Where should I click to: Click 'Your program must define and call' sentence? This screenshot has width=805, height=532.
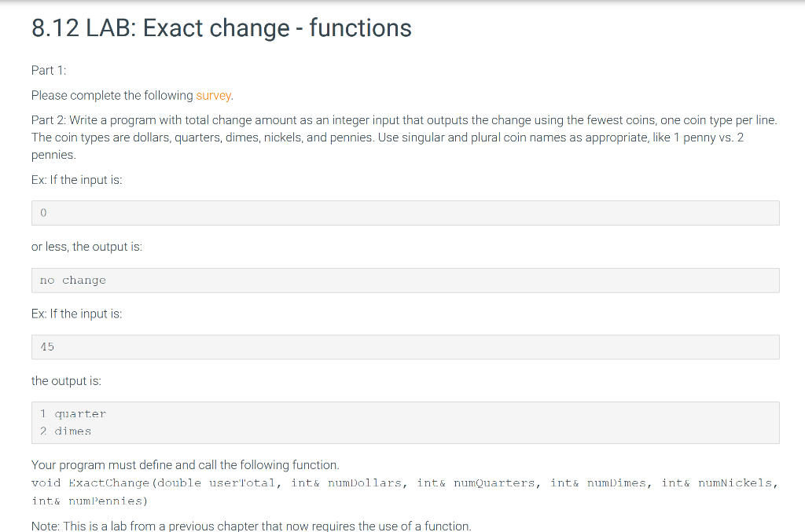click(186, 464)
